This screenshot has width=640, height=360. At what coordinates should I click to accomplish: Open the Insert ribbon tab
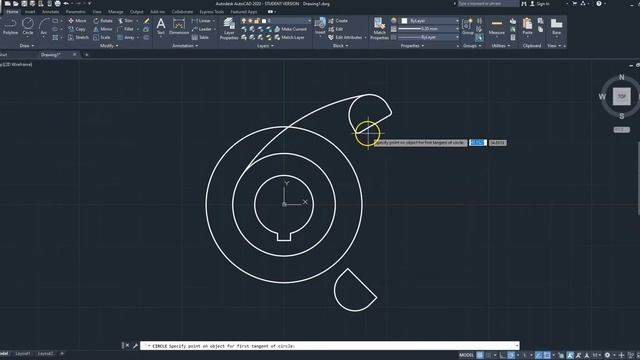click(30, 12)
